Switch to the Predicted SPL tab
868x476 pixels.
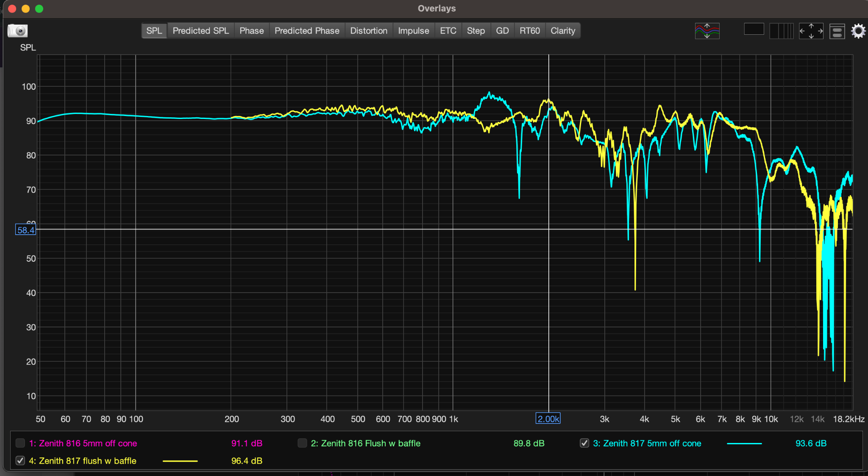pyautogui.click(x=201, y=30)
